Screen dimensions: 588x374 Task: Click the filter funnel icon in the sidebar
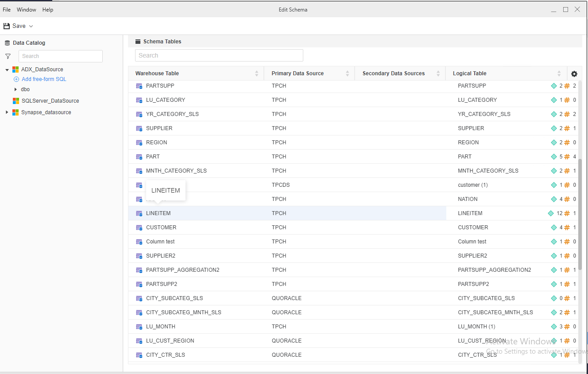tap(8, 56)
